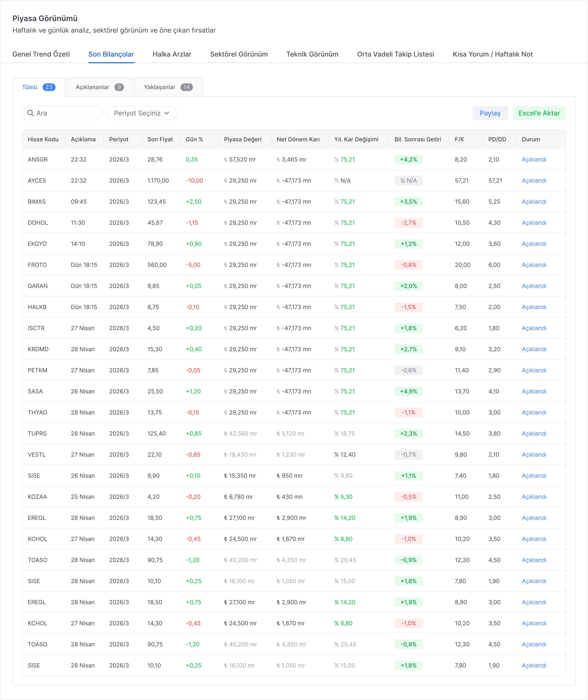Click Açıklandı link in PETKM row

point(534,370)
